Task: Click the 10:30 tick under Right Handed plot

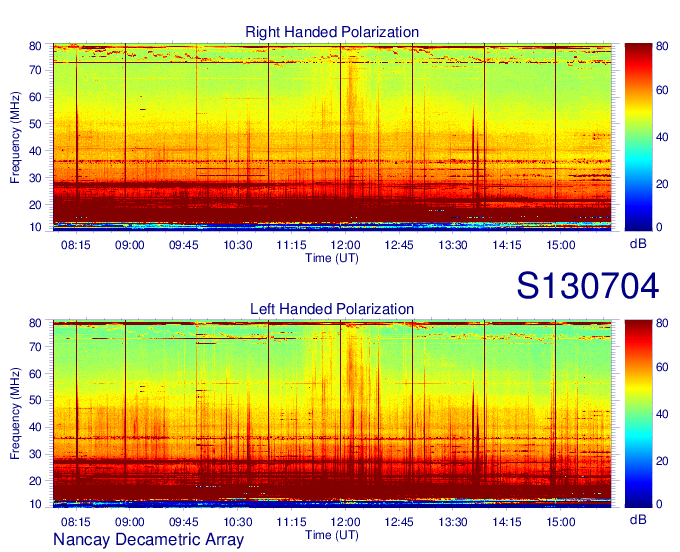Action: pos(238,245)
